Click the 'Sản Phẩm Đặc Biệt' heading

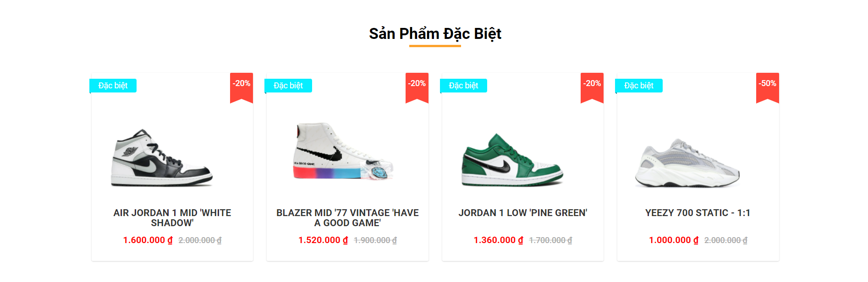pos(434,33)
